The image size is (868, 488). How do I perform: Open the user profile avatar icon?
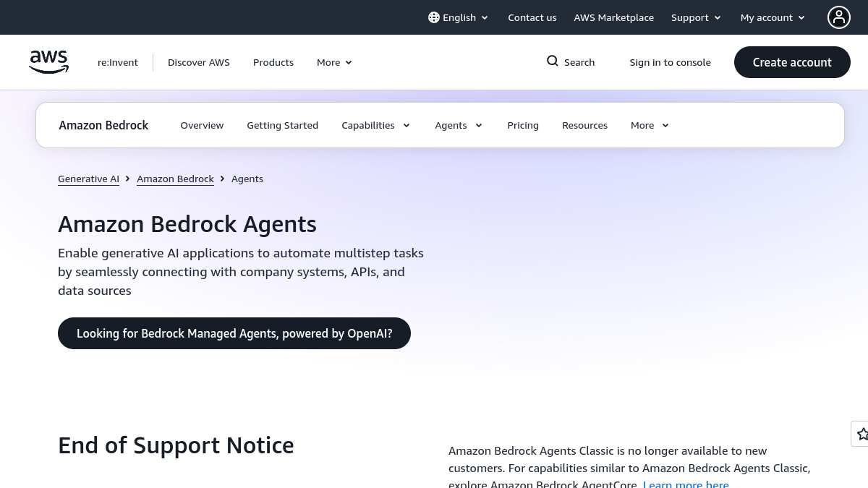click(839, 17)
